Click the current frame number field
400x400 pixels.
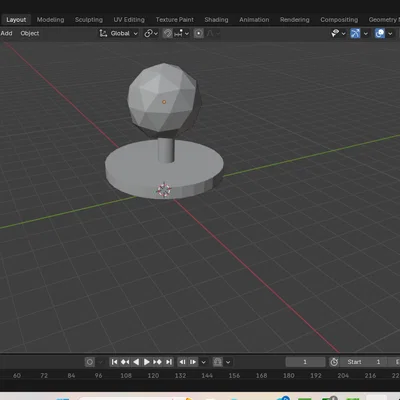pos(305,362)
